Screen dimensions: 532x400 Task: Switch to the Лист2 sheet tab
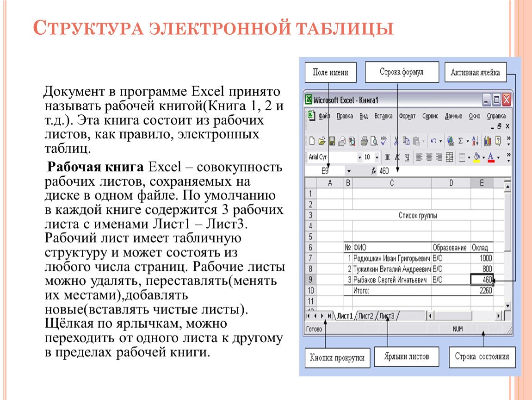coord(365,316)
